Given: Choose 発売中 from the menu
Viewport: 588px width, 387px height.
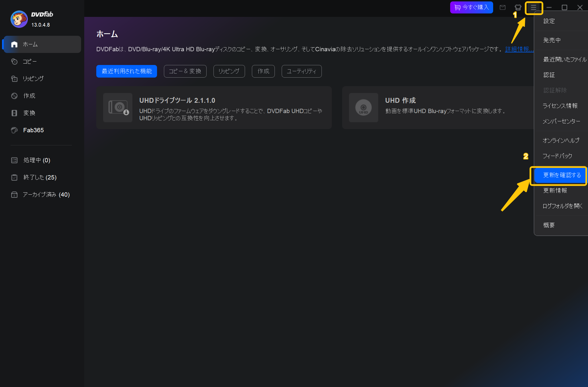Looking at the screenshot, I should click(561, 40).
